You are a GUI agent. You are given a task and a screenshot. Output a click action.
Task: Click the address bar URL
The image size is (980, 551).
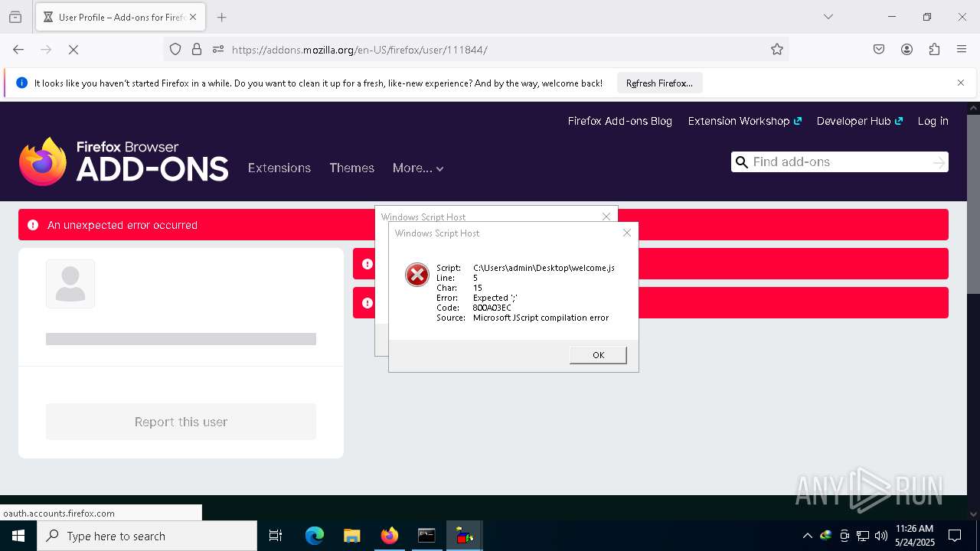click(x=359, y=50)
